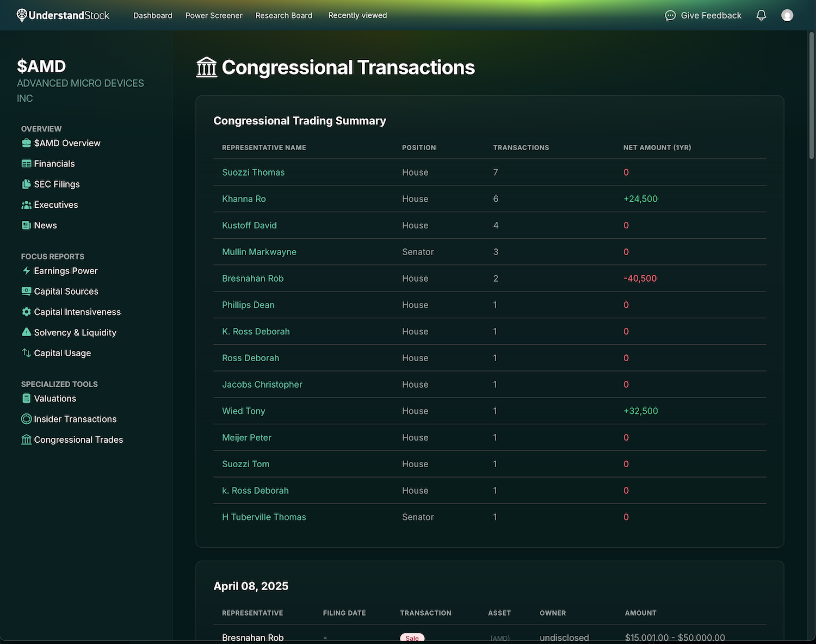Click the Transactions column header
The image size is (816, 644).
[x=521, y=147]
